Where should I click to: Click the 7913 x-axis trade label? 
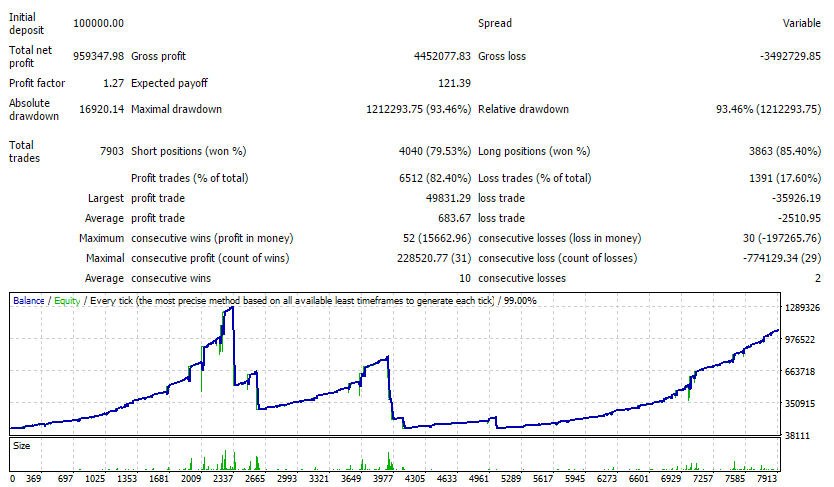766,478
